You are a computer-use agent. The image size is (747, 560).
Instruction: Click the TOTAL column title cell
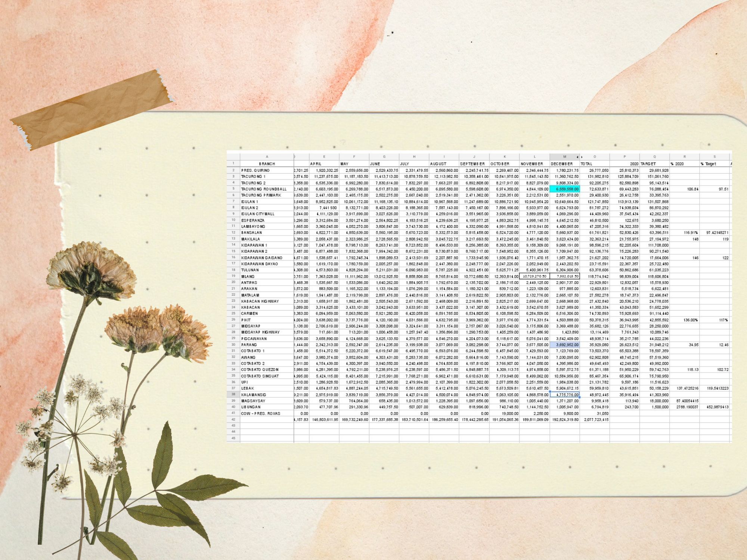pyautogui.click(x=594, y=164)
